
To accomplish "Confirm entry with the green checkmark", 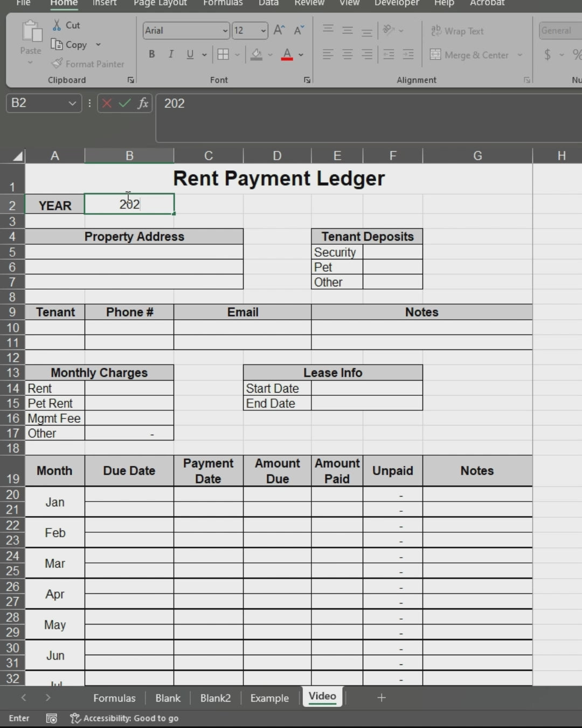I will [124, 103].
